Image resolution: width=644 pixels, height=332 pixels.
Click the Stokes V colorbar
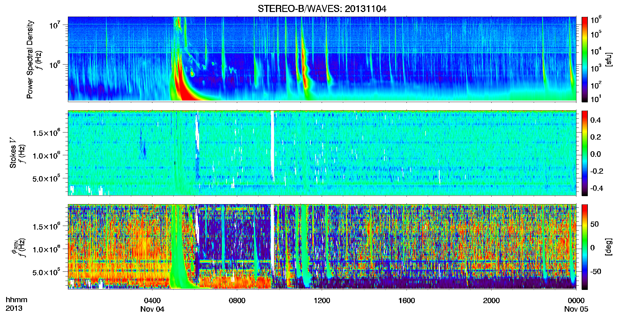[585, 153]
